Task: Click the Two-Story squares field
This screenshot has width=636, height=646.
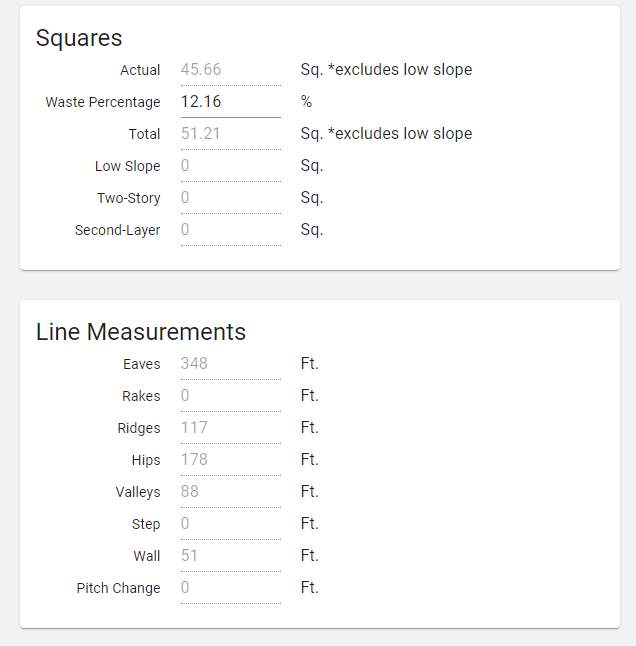Action: point(231,198)
